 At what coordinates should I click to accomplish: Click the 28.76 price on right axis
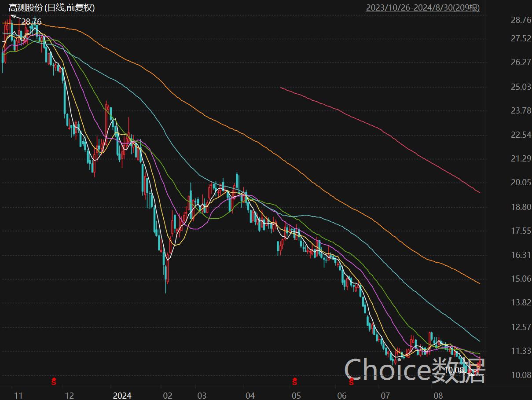coord(521,20)
